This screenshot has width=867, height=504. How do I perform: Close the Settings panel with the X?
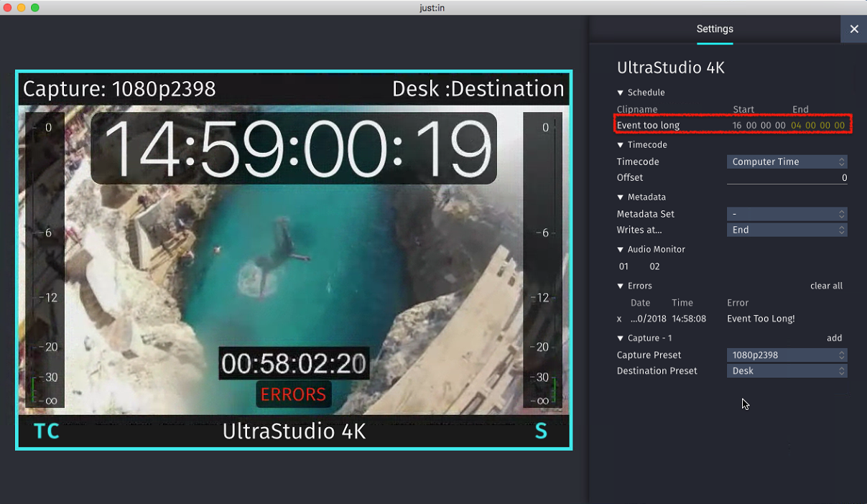[853, 29]
